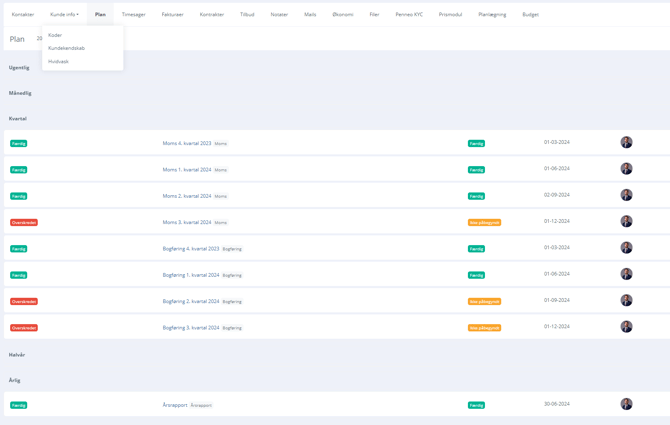Open the Moms 2. kvartal 2024 link
Viewport: 670px width, 425px height.
coord(187,196)
